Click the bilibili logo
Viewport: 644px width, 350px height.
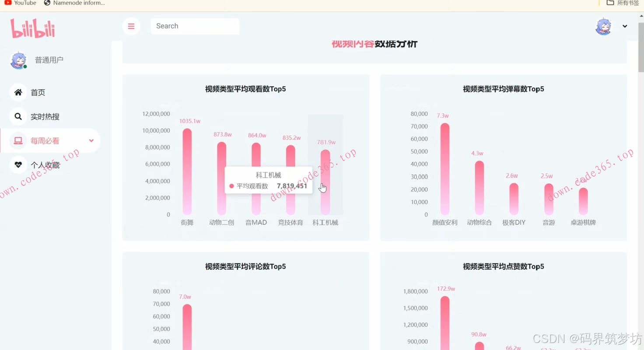coord(33,28)
